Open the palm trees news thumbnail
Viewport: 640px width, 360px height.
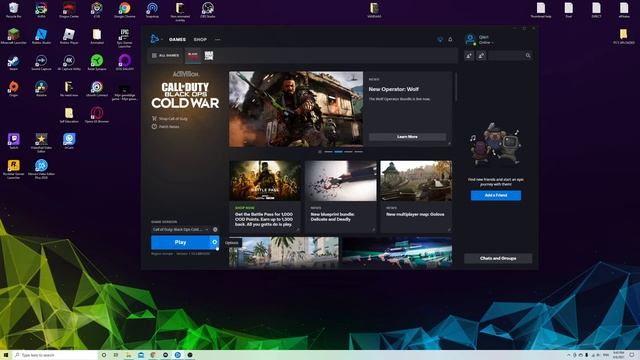coord(284,252)
